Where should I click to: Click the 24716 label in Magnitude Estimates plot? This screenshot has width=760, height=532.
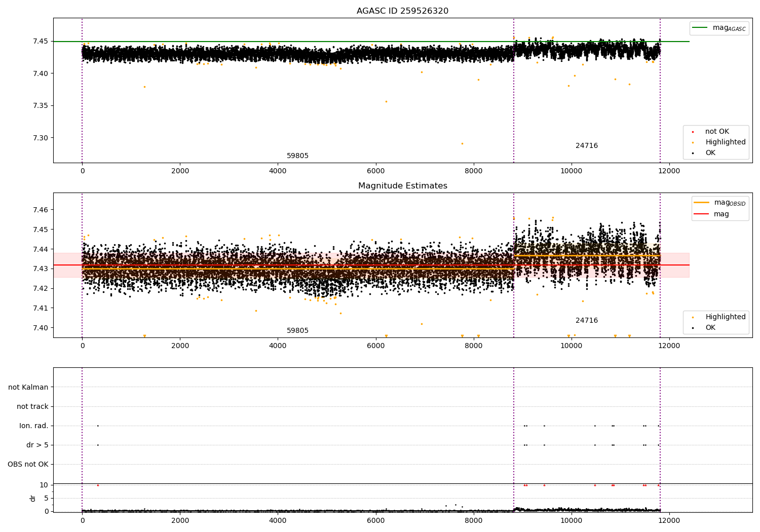(x=586, y=321)
